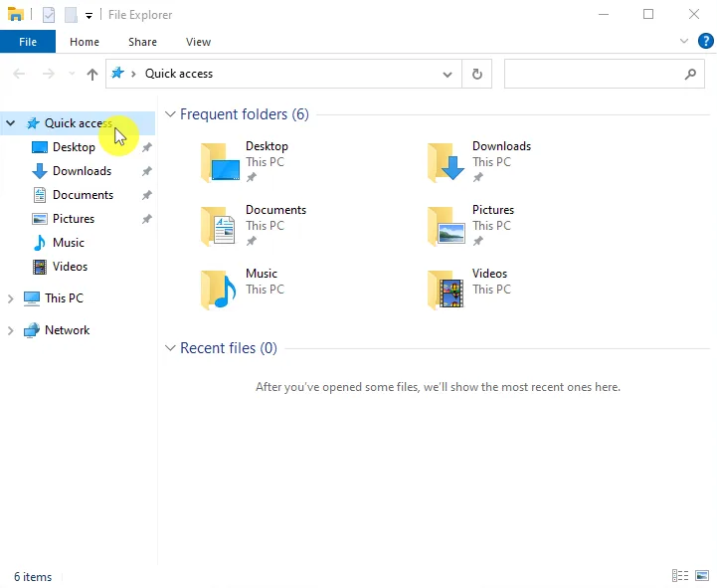The height and width of the screenshot is (588, 717).
Task: Select the Documents folder icon in Frequent folders
Action: click(218, 226)
